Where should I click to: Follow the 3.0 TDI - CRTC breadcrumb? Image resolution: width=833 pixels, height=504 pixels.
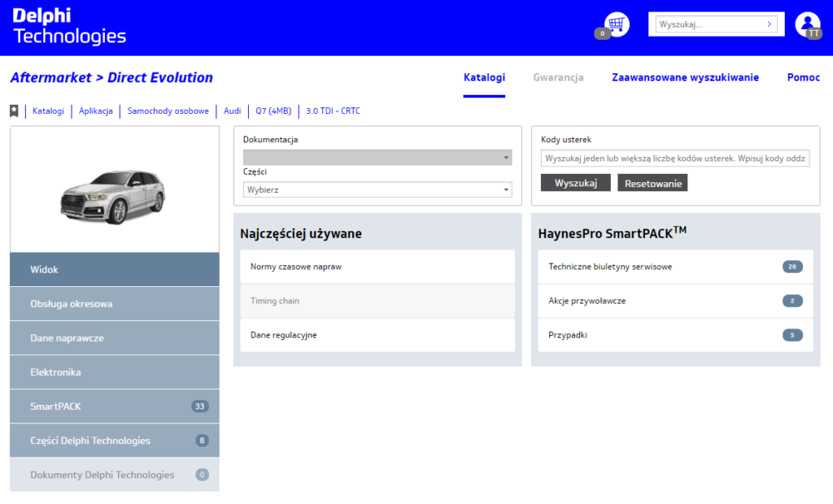[333, 111]
